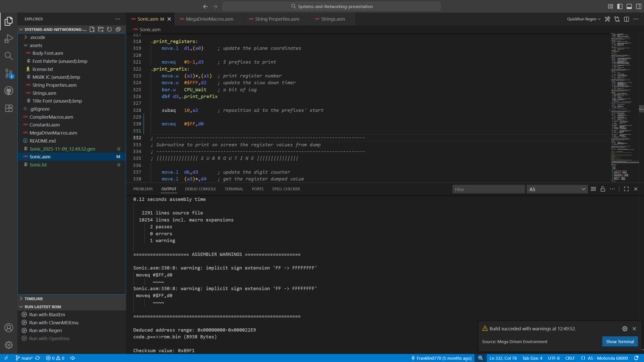Open the Extensions view
This screenshot has width=644, height=362.
(x=9, y=108)
